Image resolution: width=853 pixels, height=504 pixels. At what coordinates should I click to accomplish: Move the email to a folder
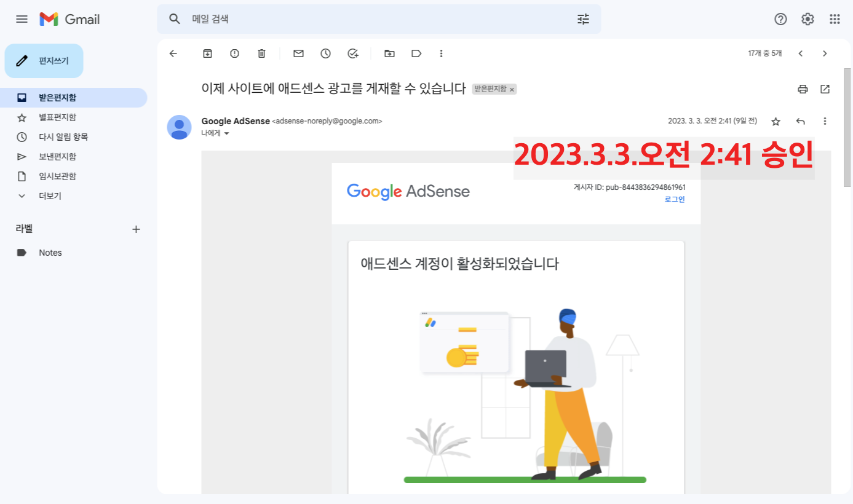(x=389, y=53)
